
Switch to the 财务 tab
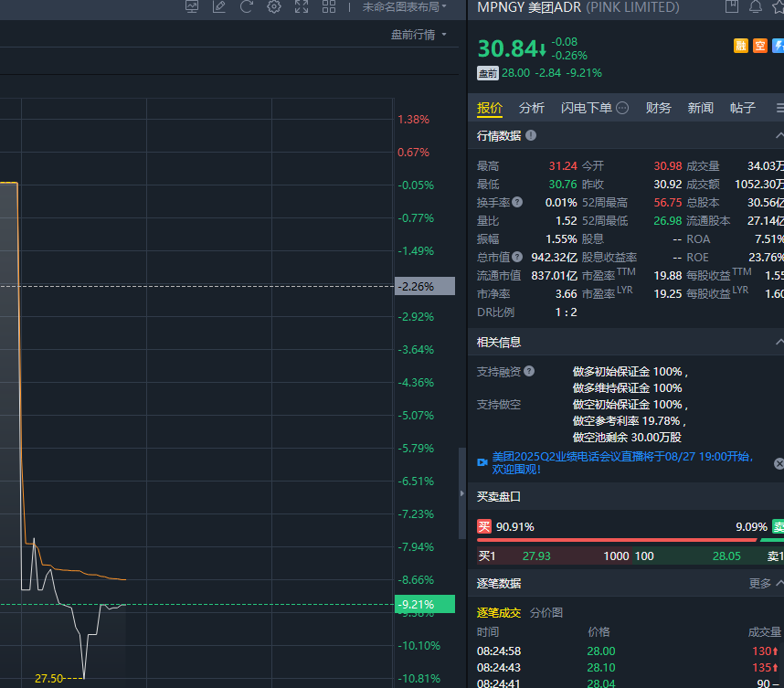click(x=658, y=108)
